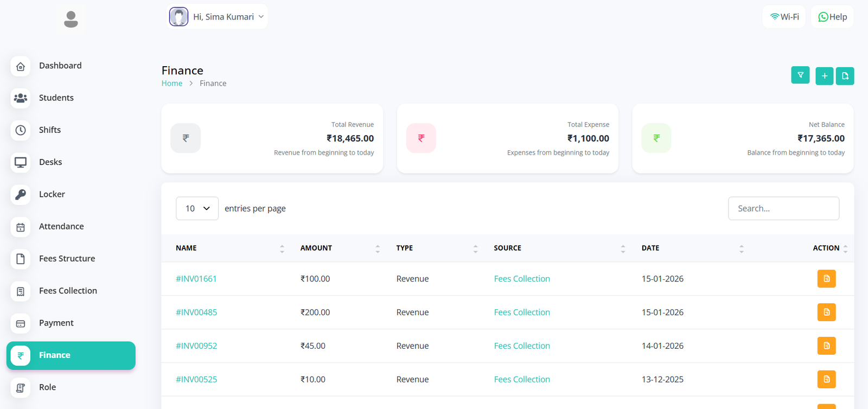Click the Search input field

coord(783,208)
